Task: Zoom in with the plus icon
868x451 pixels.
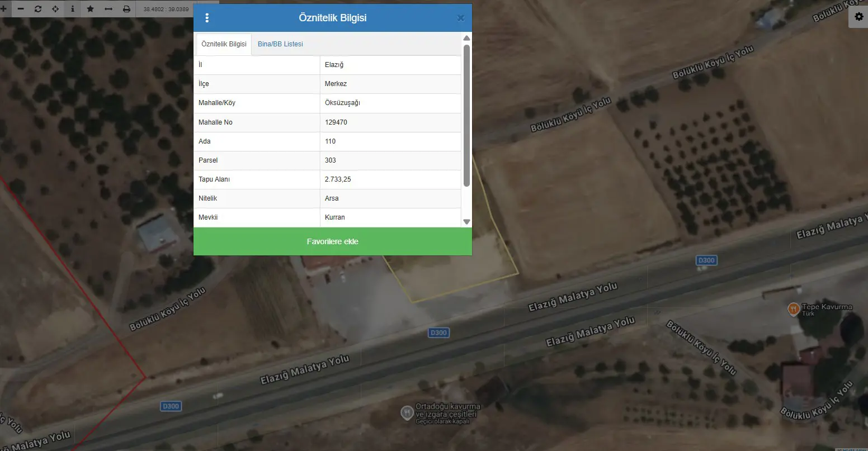Action: coord(4,9)
